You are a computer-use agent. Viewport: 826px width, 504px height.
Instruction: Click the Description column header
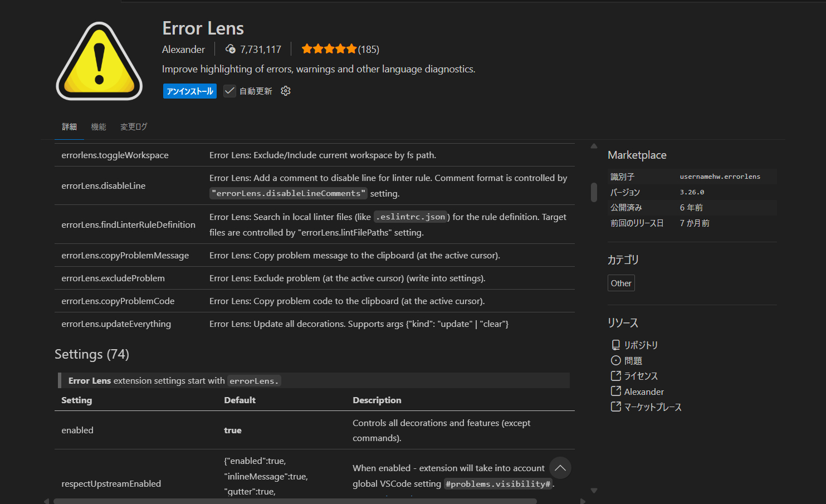pos(377,400)
